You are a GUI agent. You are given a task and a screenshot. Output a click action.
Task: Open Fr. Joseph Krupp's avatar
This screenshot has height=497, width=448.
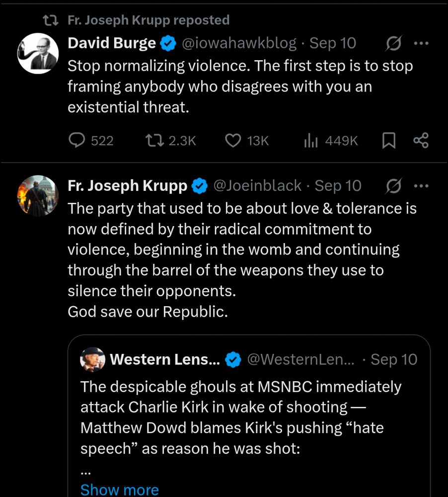[38, 195]
